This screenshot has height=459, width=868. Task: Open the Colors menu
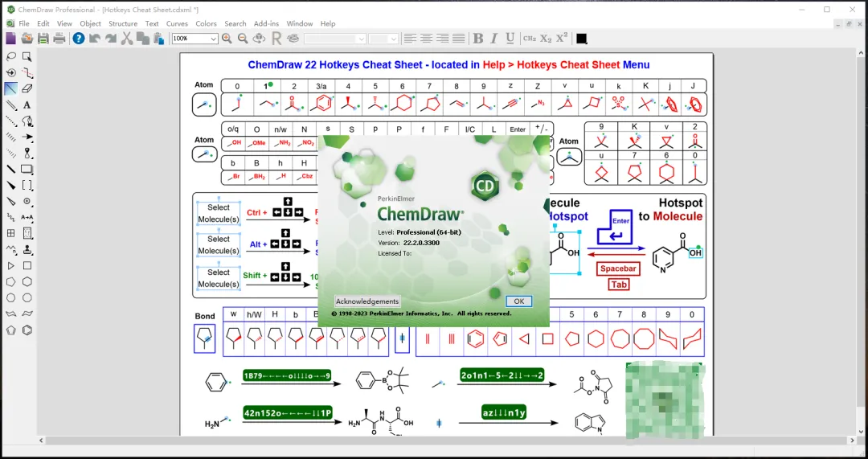pos(206,24)
